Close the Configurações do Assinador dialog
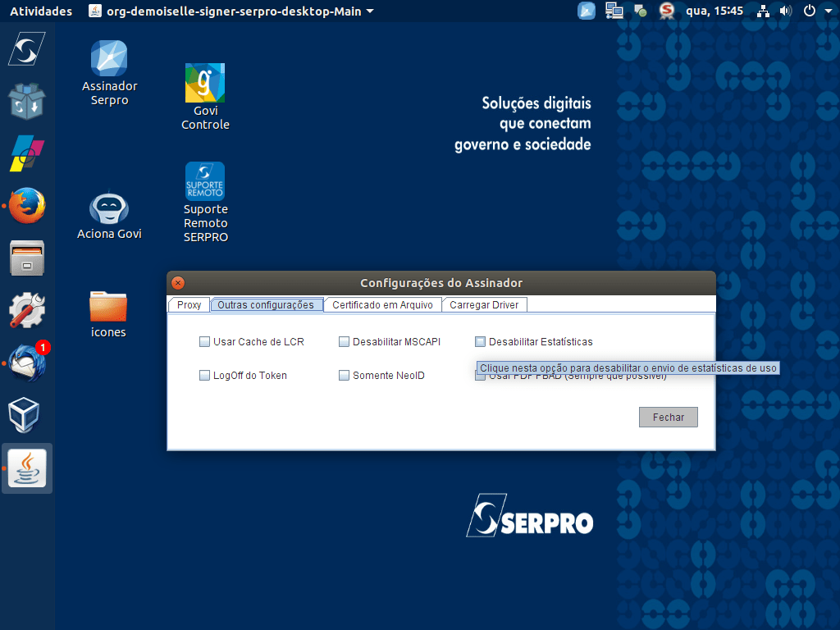This screenshot has height=630, width=840. click(x=178, y=283)
